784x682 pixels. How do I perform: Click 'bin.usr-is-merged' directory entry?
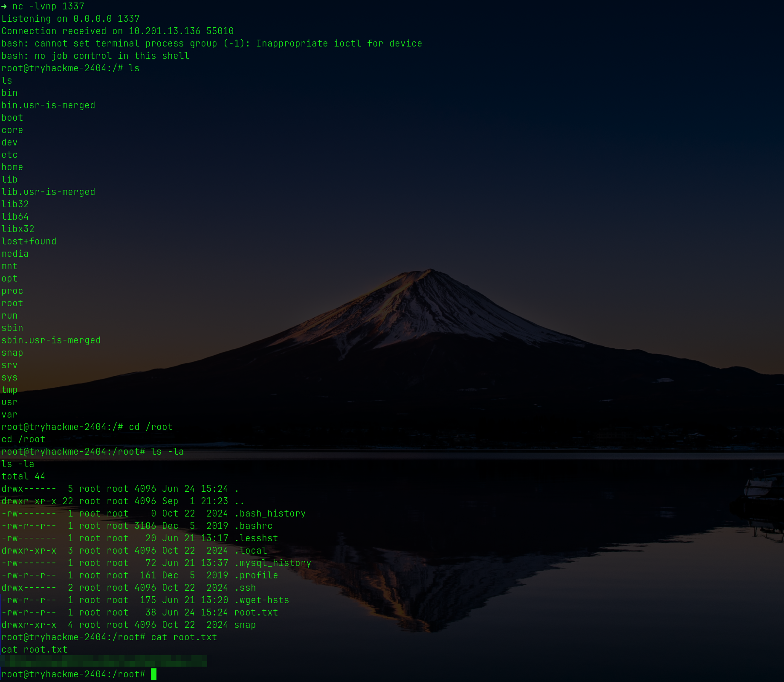pos(48,105)
